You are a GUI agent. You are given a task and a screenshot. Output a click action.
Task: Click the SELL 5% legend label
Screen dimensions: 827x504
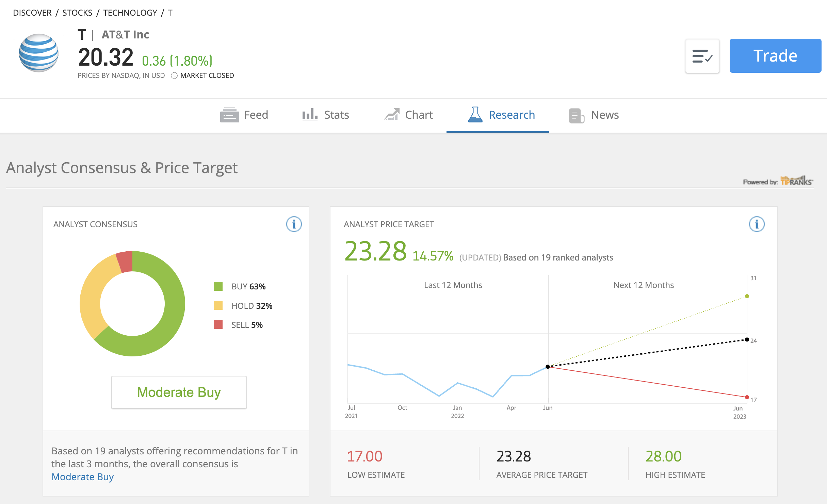click(x=247, y=325)
